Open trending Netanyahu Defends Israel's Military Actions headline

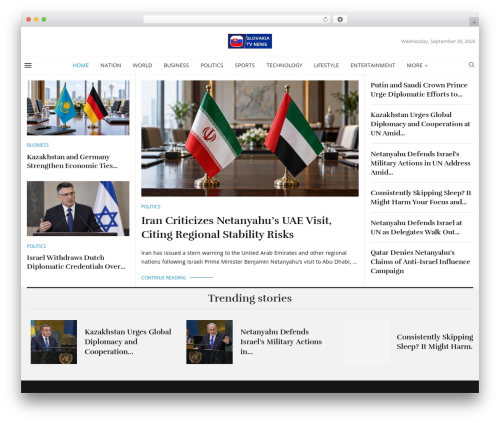point(281,342)
